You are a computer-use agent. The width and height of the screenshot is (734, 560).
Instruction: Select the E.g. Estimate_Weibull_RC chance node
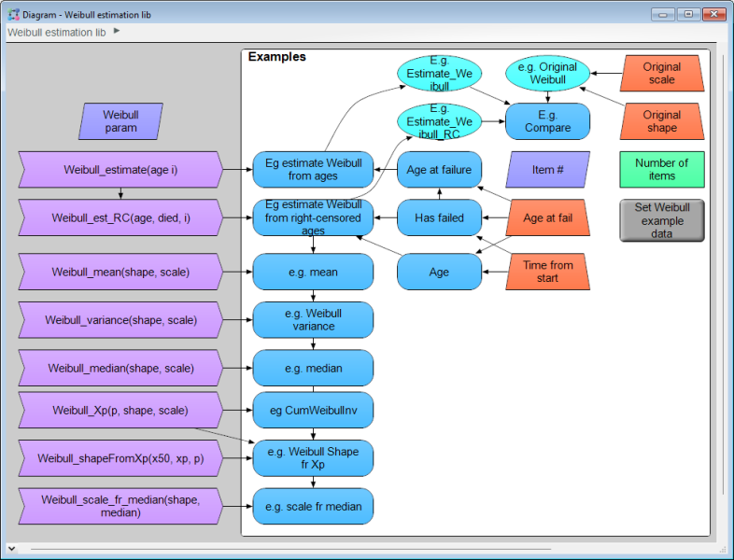439,121
